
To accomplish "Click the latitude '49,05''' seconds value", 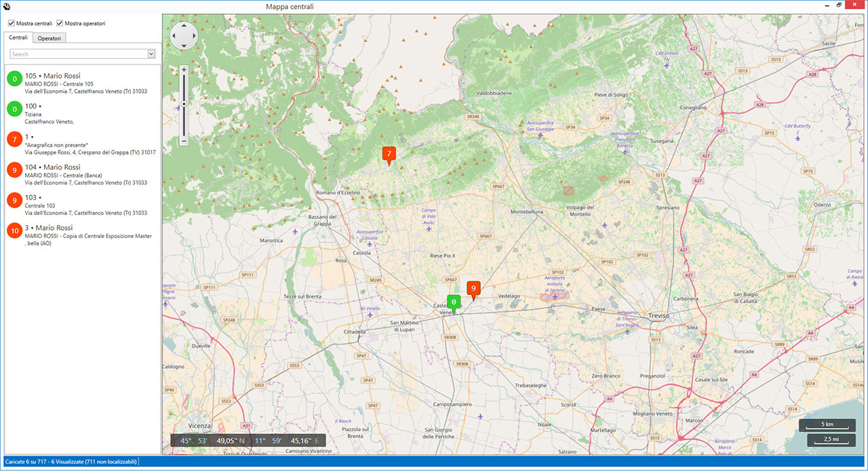I will pos(226,441).
